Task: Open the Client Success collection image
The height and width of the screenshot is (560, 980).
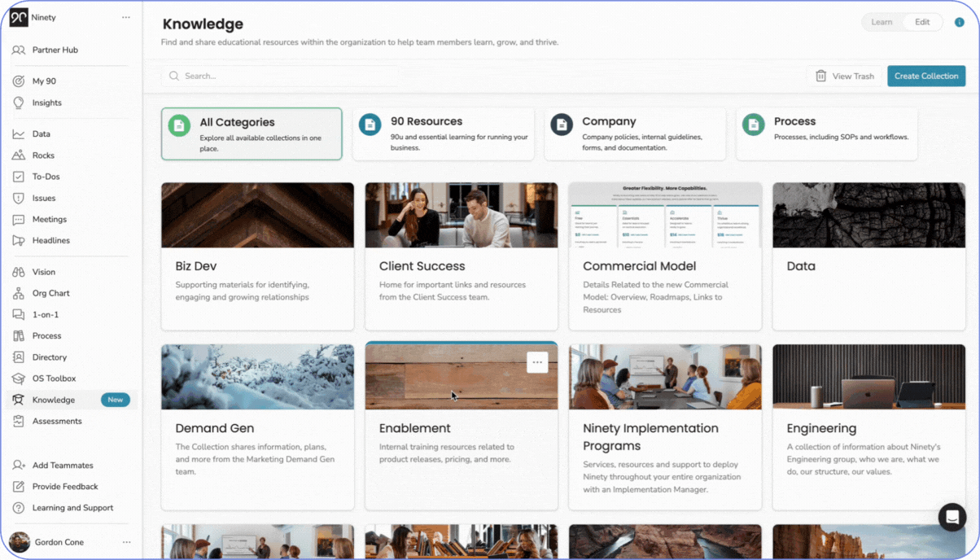Action: click(462, 215)
